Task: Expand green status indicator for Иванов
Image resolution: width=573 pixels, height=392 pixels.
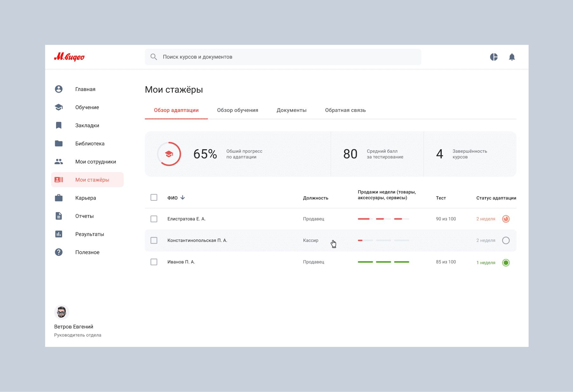Action: (x=506, y=262)
